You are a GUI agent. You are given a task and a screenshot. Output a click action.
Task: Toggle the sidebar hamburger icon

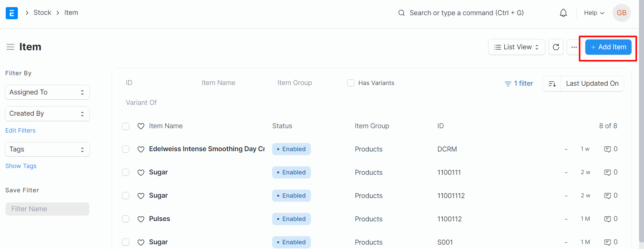[10, 47]
